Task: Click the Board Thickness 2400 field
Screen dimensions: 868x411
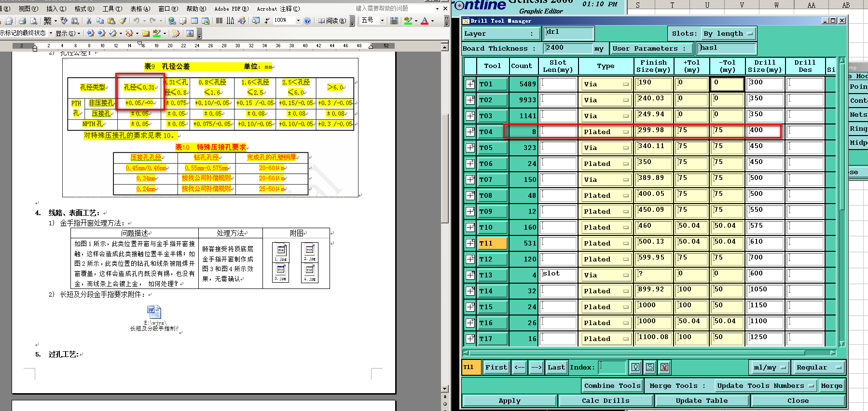Action: (568, 48)
